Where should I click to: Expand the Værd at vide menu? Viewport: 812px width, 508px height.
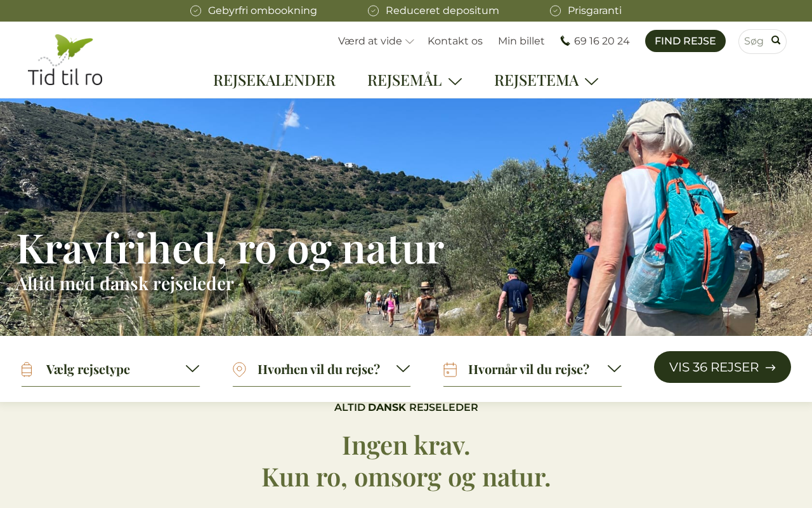pos(376,41)
